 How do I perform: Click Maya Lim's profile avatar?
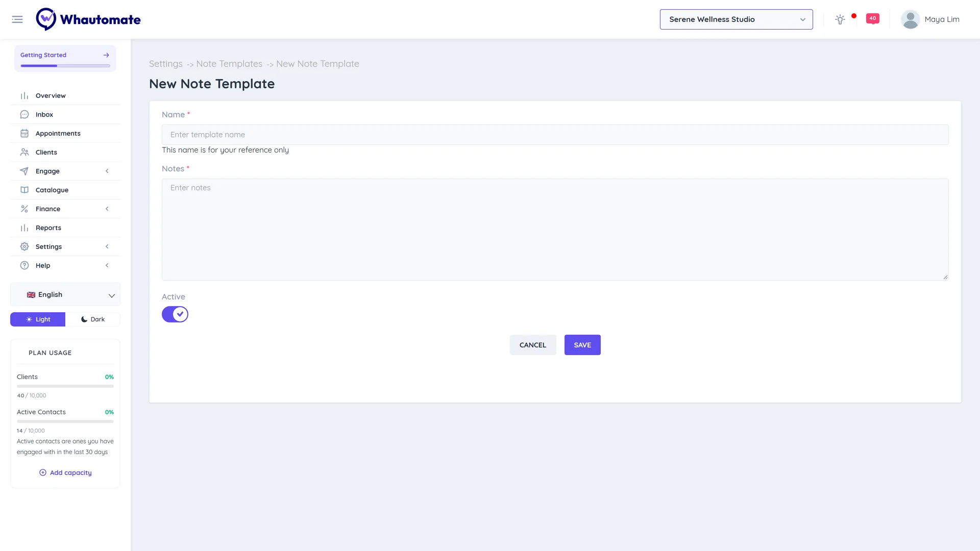(910, 19)
